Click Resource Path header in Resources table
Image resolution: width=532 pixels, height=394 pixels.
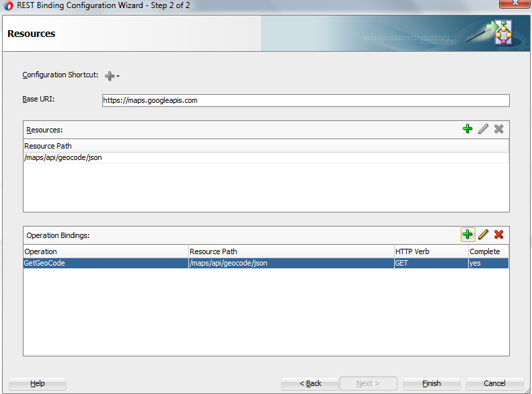(x=266, y=146)
